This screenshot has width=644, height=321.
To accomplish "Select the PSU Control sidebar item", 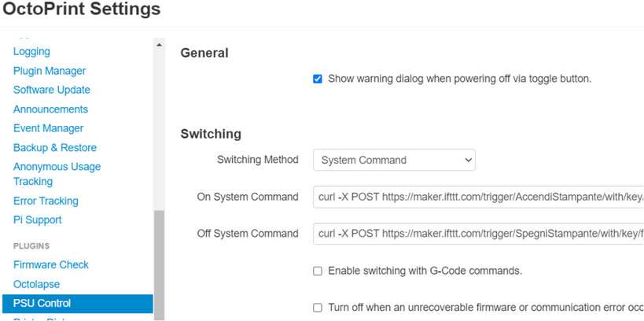I will pyautogui.click(x=42, y=303).
